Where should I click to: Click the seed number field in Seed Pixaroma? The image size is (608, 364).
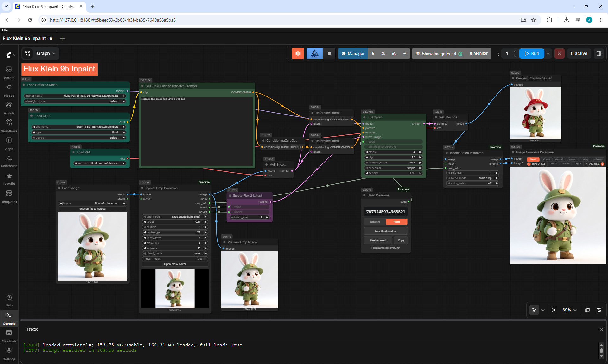[x=386, y=212]
